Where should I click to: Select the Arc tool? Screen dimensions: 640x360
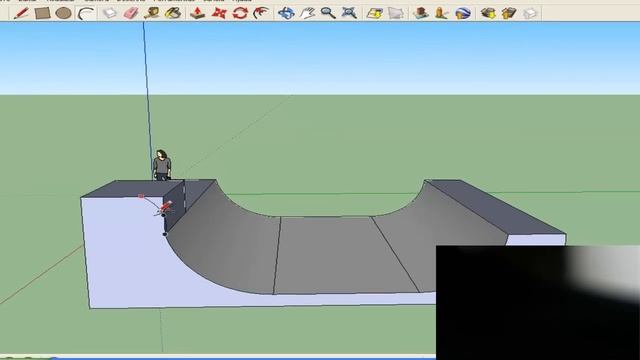click(86, 13)
